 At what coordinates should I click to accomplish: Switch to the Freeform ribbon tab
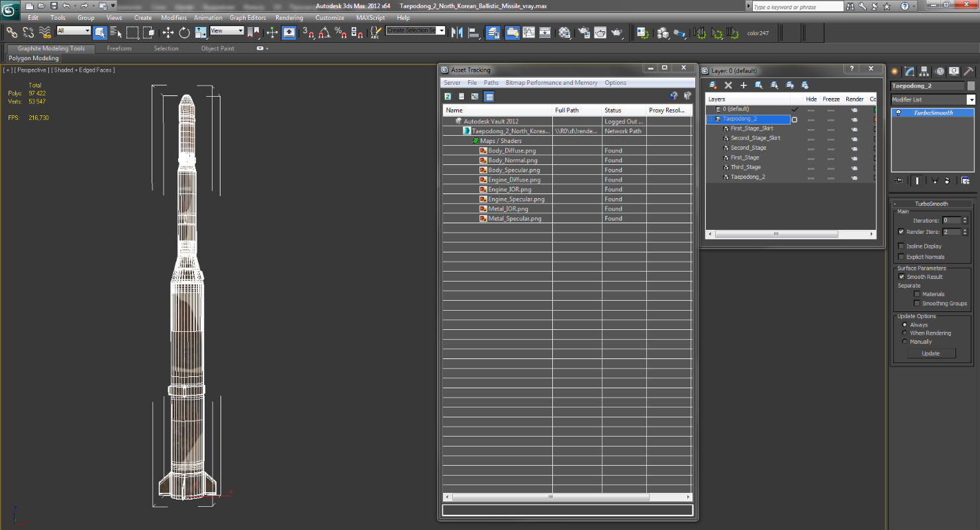click(x=119, y=48)
